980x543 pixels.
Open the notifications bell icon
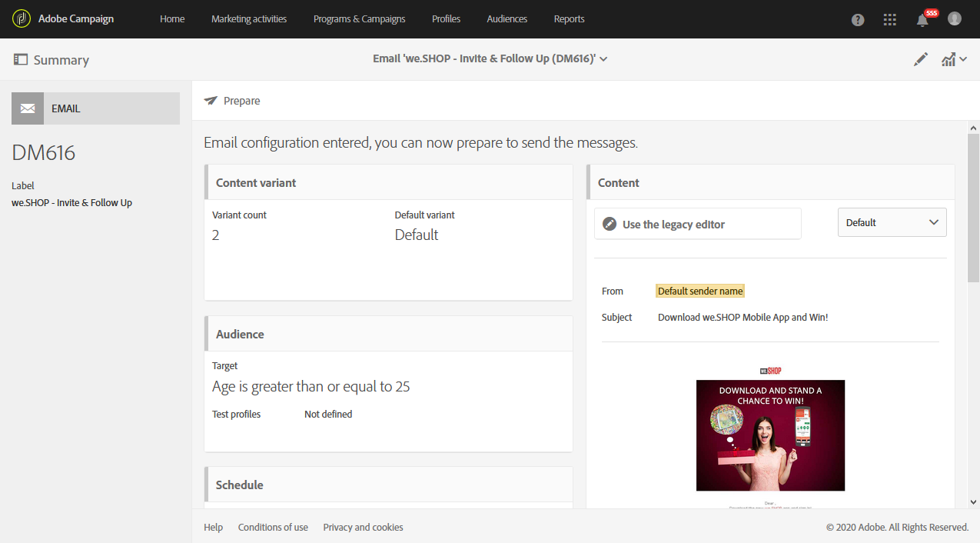[x=922, y=21]
